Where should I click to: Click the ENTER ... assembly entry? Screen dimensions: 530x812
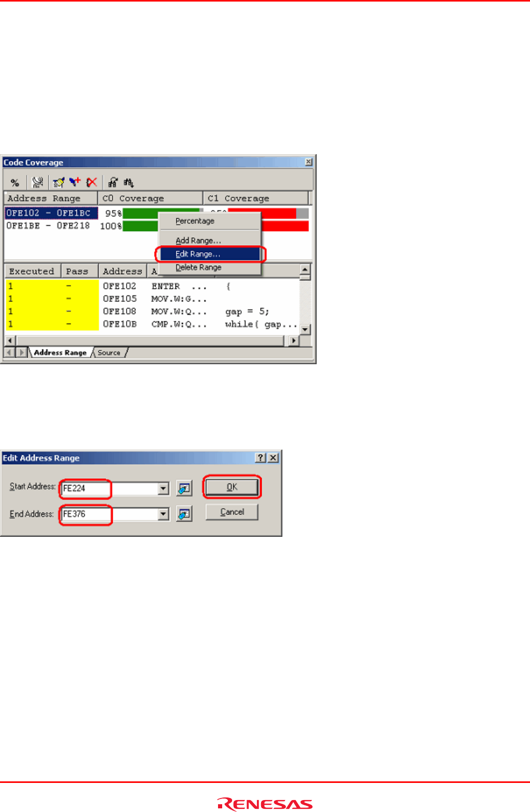point(179,287)
